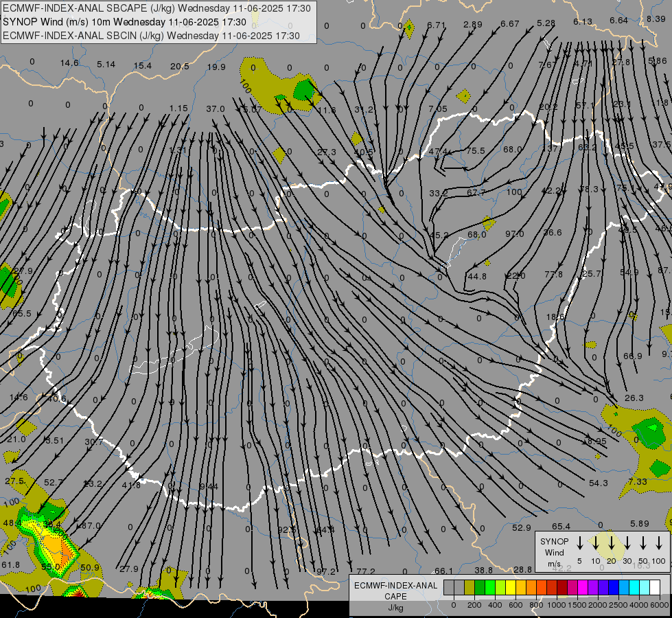This screenshot has height=618, width=672.
Task: Click the SBCAPE title line in header
Action: (157, 8)
